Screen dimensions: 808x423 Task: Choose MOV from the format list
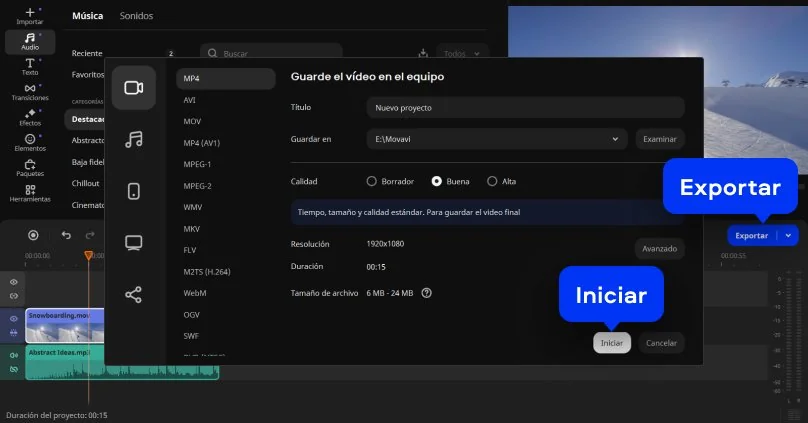click(x=192, y=121)
